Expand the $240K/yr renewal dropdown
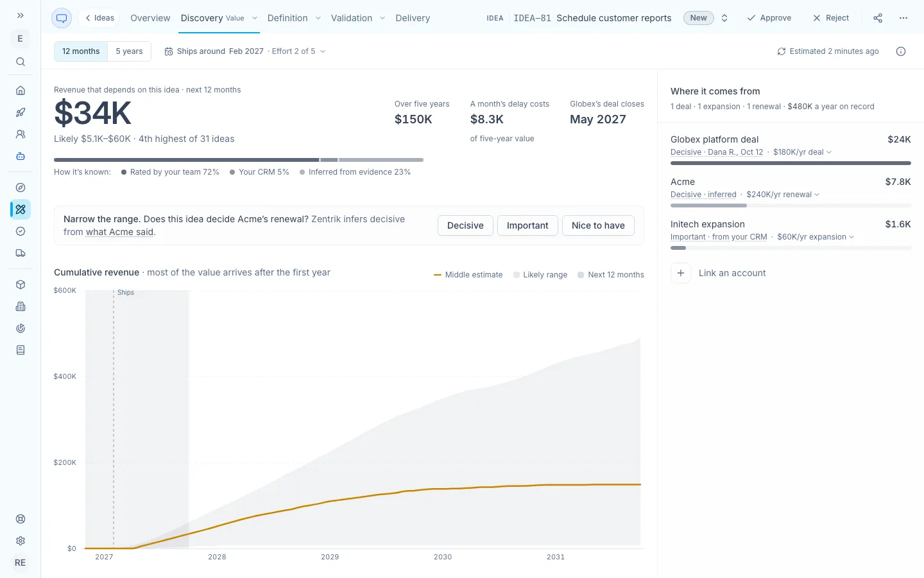 click(783, 195)
